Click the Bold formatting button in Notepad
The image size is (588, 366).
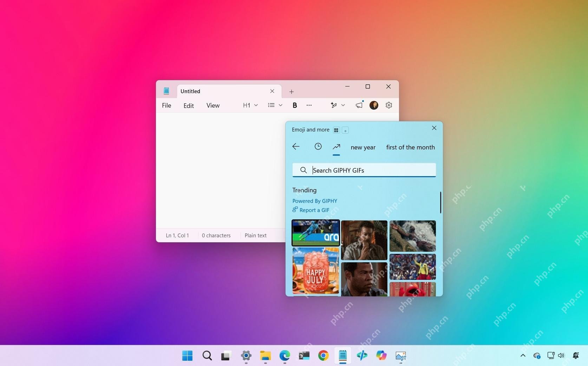(x=295, y=105)
